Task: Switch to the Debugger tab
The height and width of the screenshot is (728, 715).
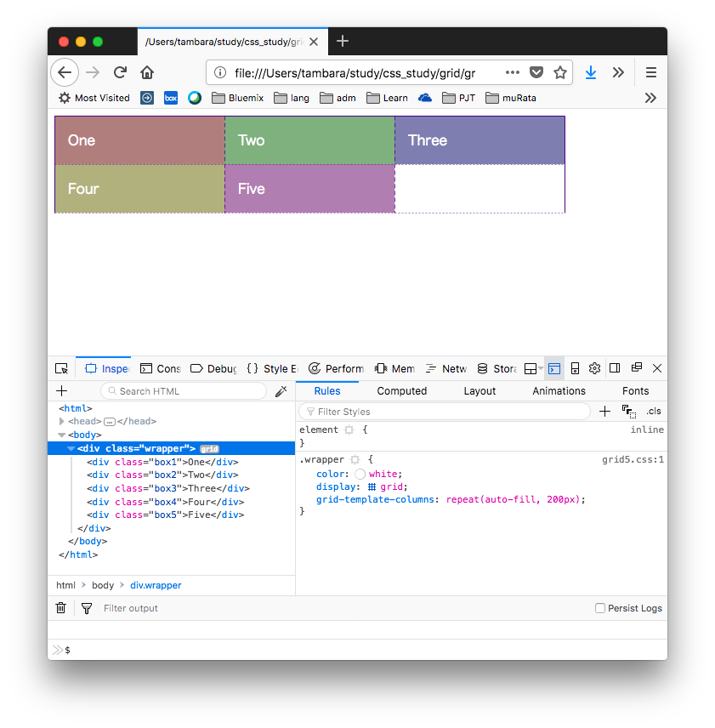Action: tap(213, 368)
